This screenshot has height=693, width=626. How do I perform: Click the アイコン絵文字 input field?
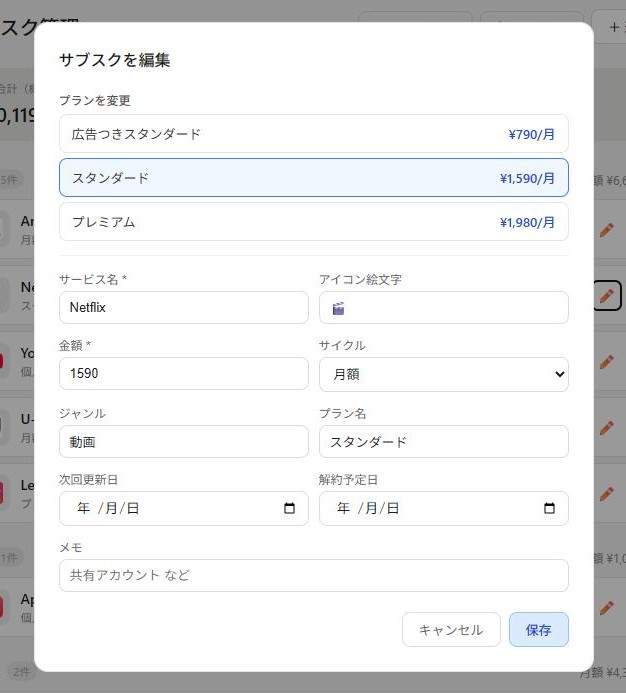[443, 308]
